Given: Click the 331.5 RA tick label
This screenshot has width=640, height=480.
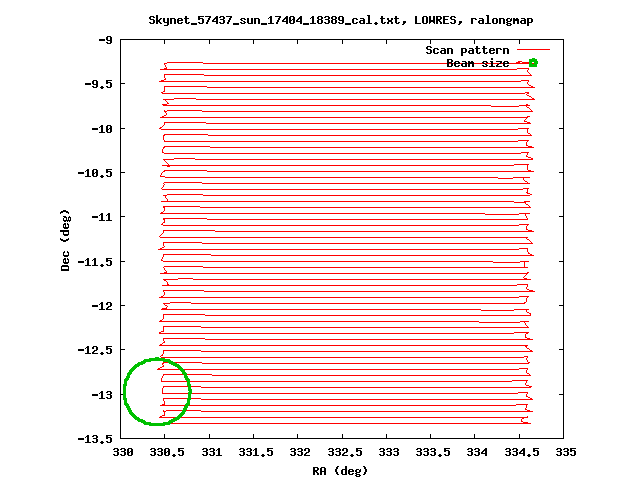Looking at the screenshot, I should [x=256, y=452].
